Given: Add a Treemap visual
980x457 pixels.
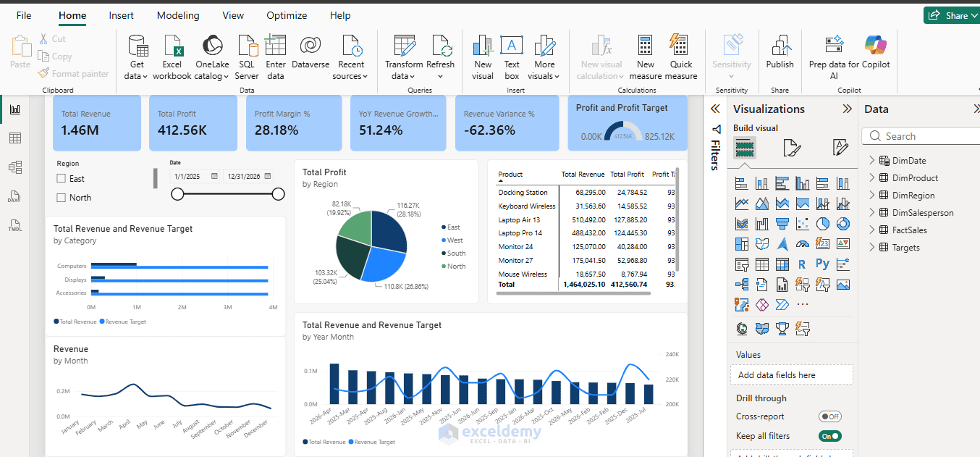Looking at the screenshot, I should click(x=742, y=244).
